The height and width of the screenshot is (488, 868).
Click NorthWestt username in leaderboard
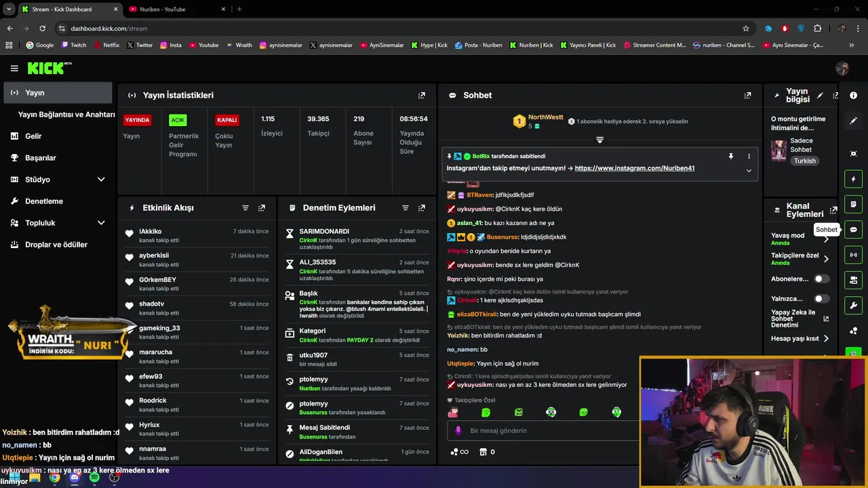tap(546, 117)
